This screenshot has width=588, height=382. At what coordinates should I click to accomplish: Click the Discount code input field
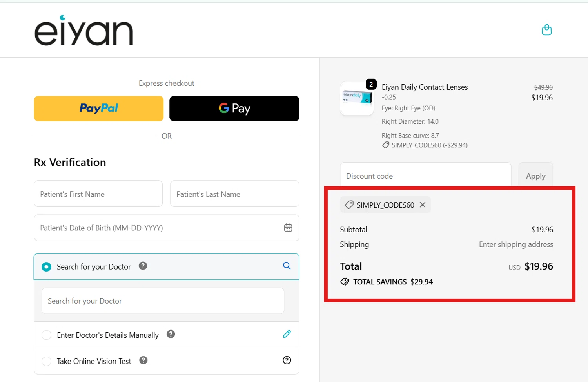pyautogui.click(x=425, y=176)
